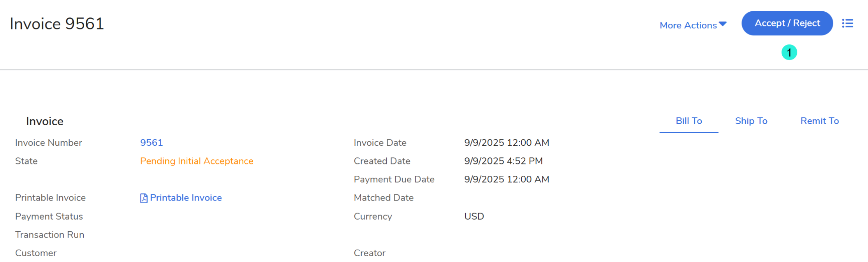This screenshot has width=868, height=262.
Task: Open the Printable Invoice link
Action: [x=186, y=198]
